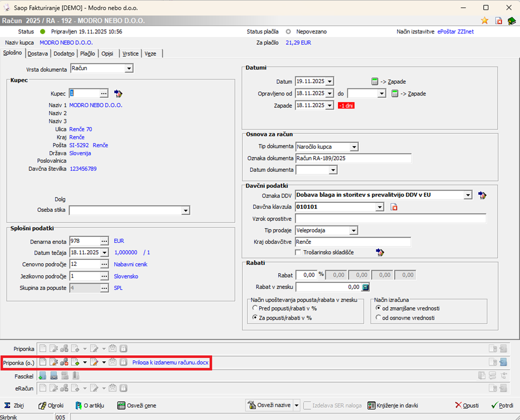Click the green Status indicator dot
Screen dimensions: 520x420
[43, 32]
